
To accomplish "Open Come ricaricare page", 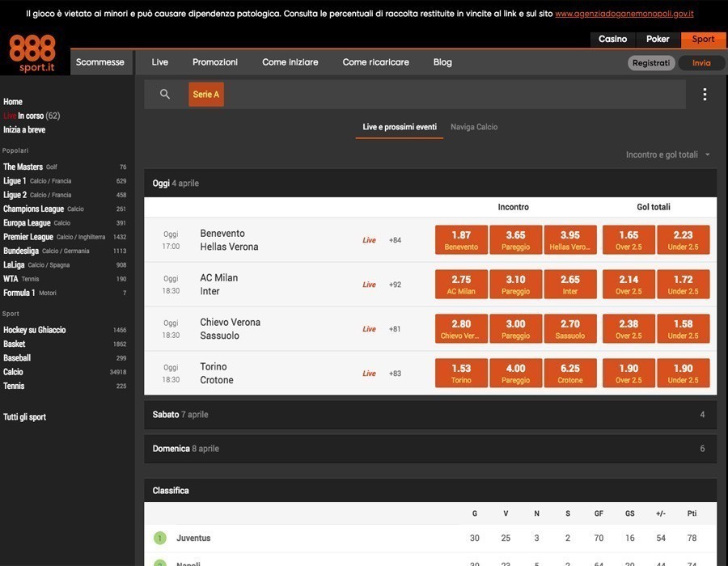I will pyautogui.click(x=375, y=62).
